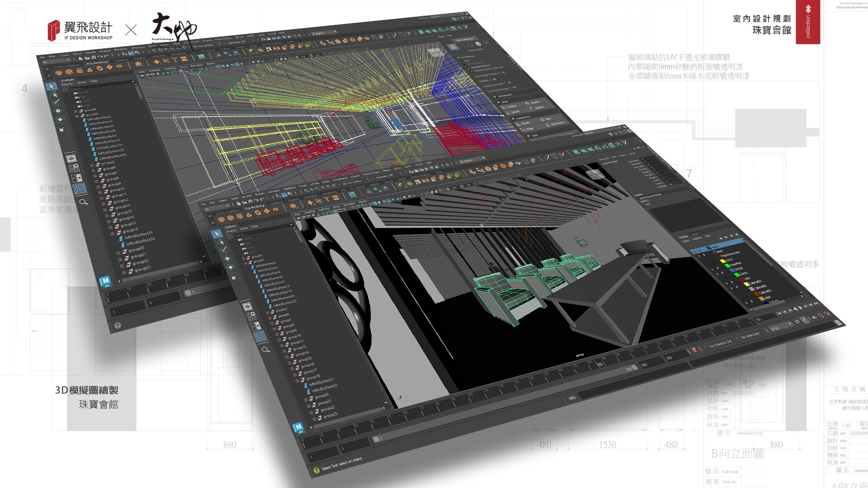Screen dimensions: 868x488
Task: Switch to single-pane layout in front Maya window
Action: click(x=247, y=306)
